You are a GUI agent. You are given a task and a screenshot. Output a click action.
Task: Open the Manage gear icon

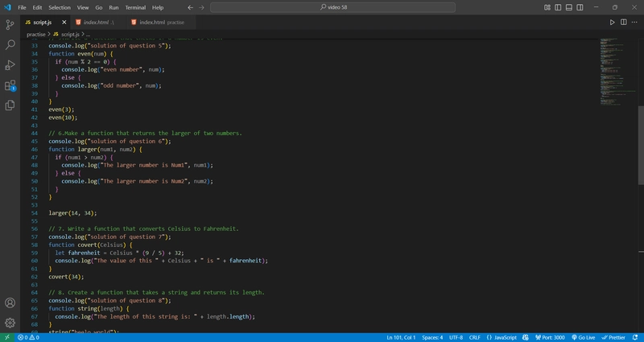click(x=10, y=323)
